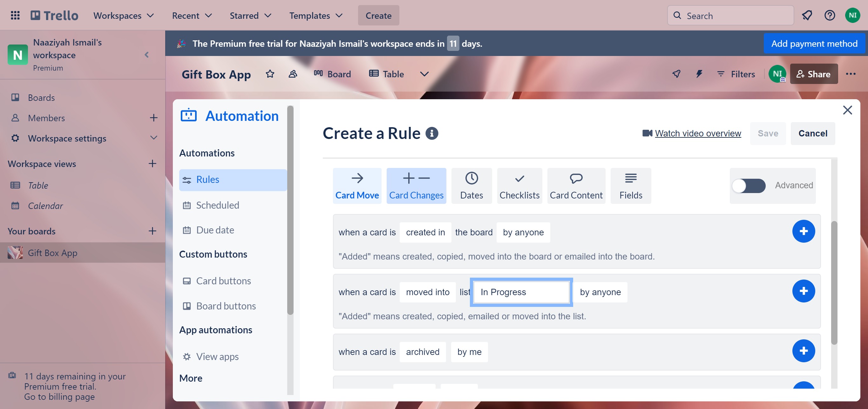This screenshot has width=868, height=409.
Task: Toggle the 'by me' option for archived
Action: (x=469, y=352)
